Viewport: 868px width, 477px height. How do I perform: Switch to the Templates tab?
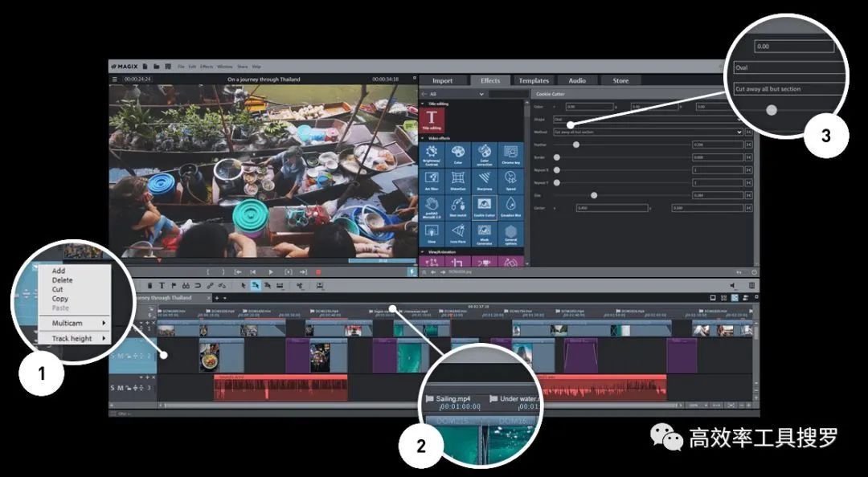pos(534,80)
